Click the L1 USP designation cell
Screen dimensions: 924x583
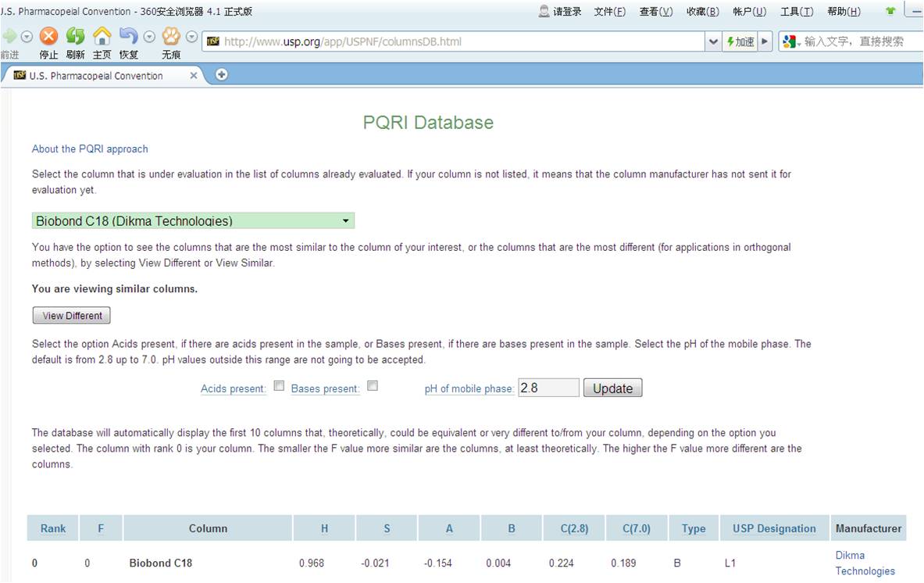[x=730, y=563]
